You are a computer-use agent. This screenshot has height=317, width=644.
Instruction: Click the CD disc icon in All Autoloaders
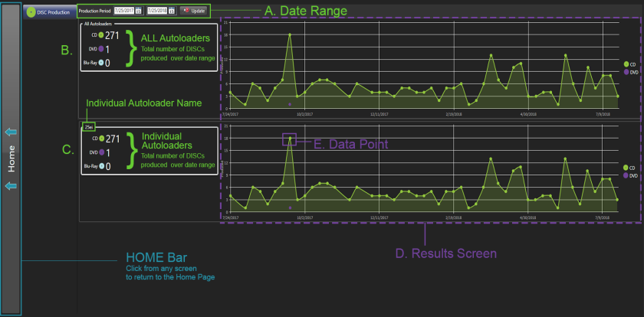click(101, 36)
